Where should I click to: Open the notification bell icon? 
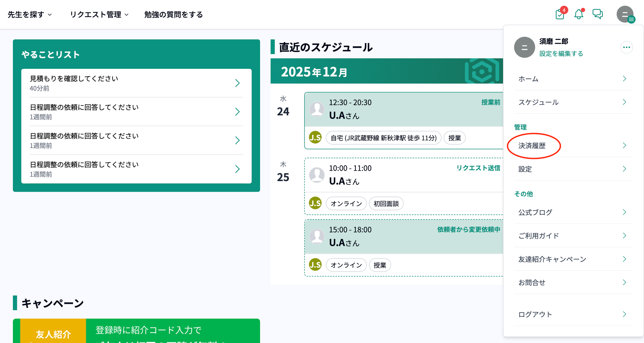579,14
